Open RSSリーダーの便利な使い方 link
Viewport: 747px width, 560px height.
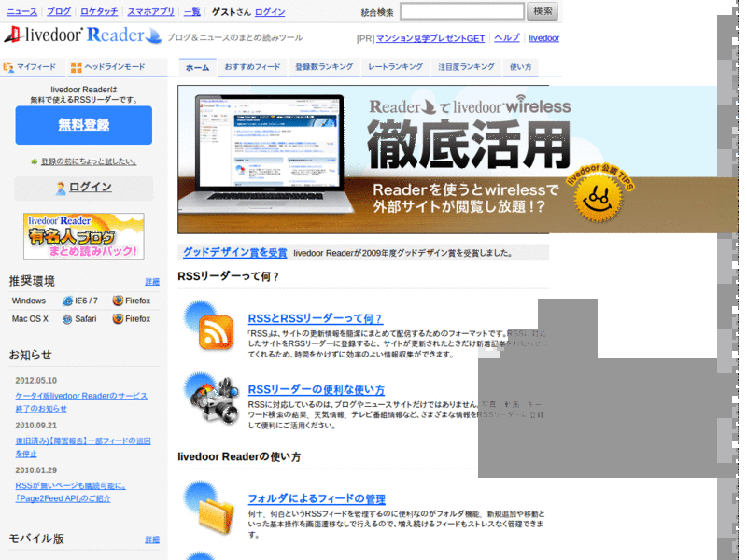coord(317,389)
